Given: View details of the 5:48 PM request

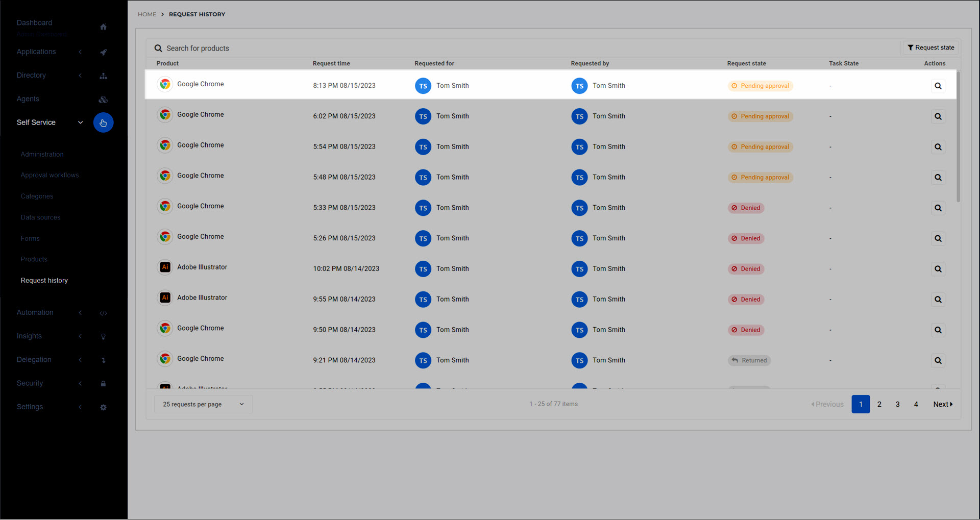Looking at the screenshot, I should (938, 178).
